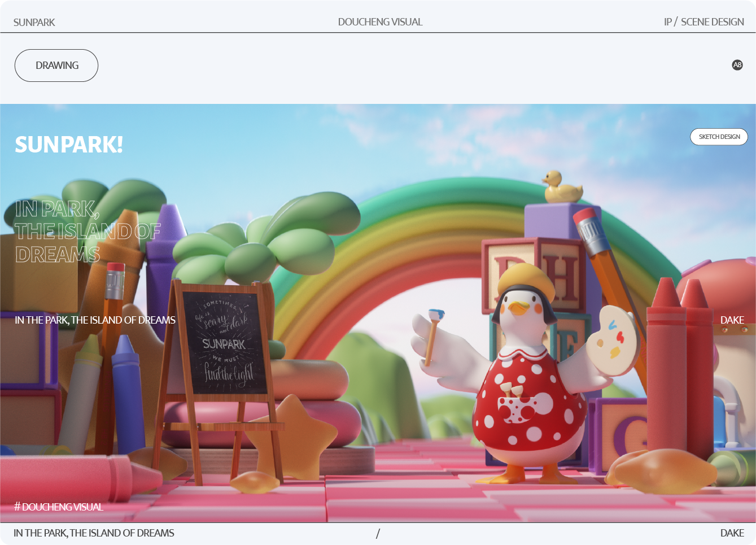Click the DOUCHENG VISUAL header text

pyautogui.click(x=380, y=22)
